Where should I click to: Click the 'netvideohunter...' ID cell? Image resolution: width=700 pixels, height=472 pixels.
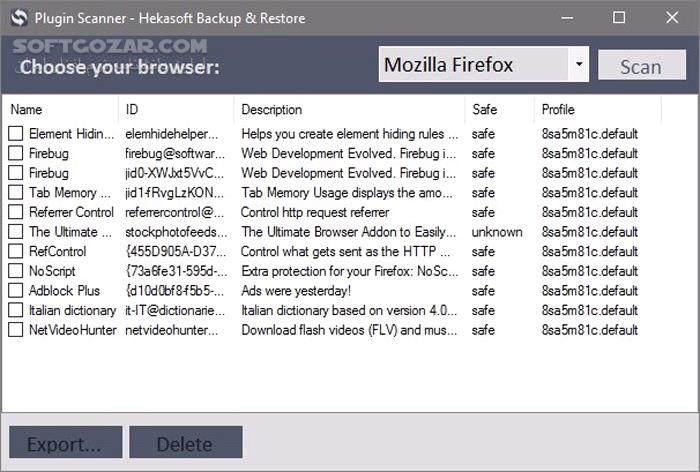tap(171, 330)
